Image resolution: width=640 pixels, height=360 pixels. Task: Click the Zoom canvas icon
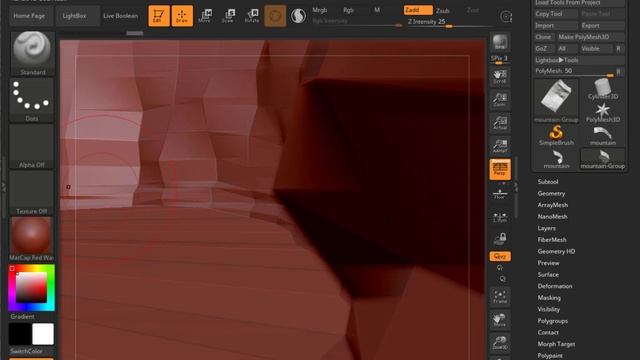click(x=500, y=100)
